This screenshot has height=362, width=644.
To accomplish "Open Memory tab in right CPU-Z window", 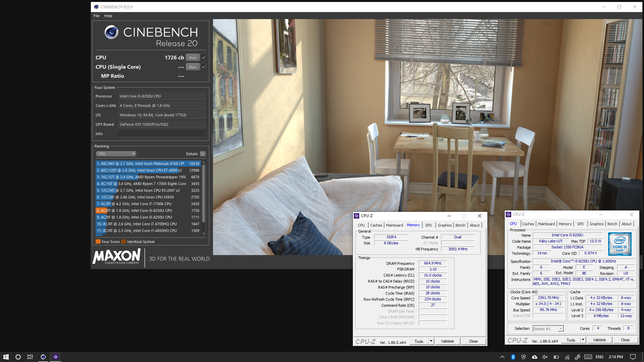I will (565, 224).
